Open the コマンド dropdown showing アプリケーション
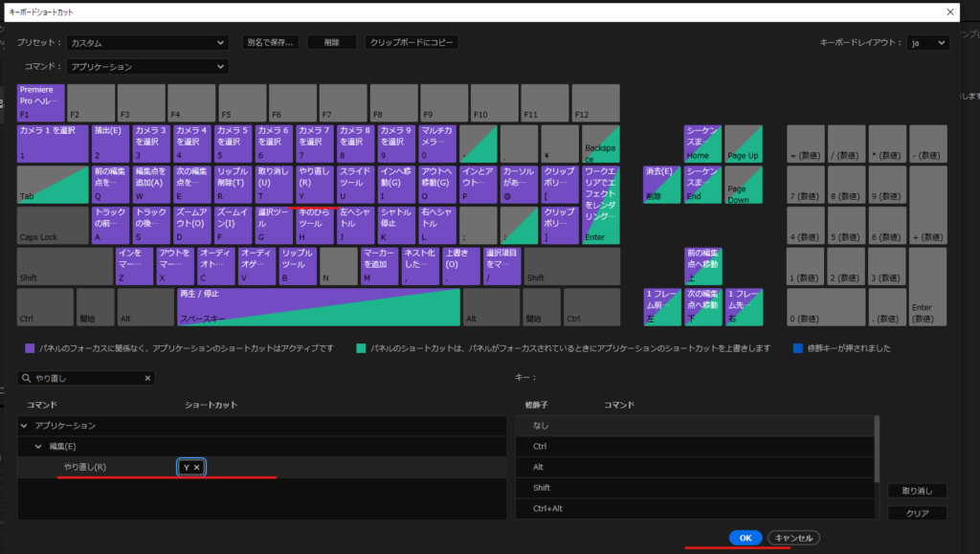Screen dimensions: 980x554 [x=147, y=67]
